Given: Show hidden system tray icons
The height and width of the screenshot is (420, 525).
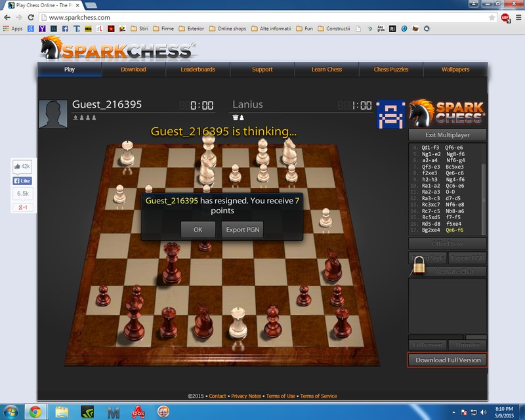Looking at the screenshot, I should [x=453, y=412].
